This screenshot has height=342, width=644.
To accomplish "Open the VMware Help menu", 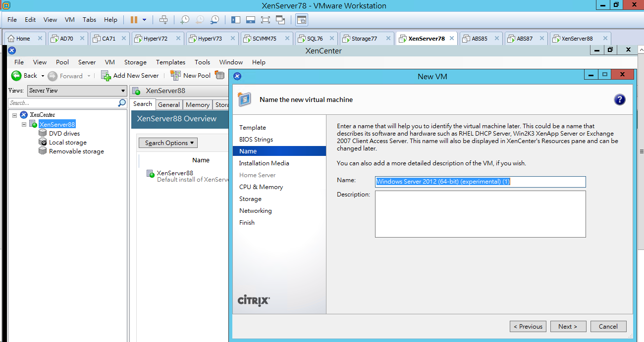I will [x=110, y=20].
